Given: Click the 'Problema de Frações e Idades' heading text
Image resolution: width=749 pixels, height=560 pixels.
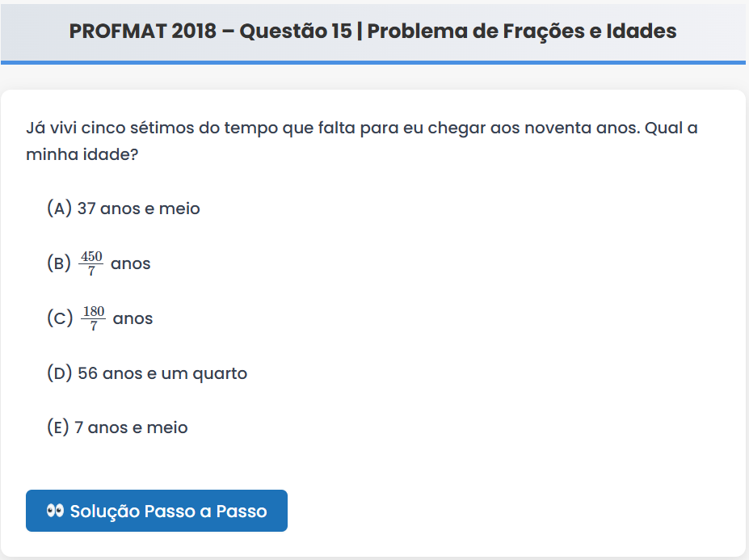Looking at the screenshot, I should (523, 31).
